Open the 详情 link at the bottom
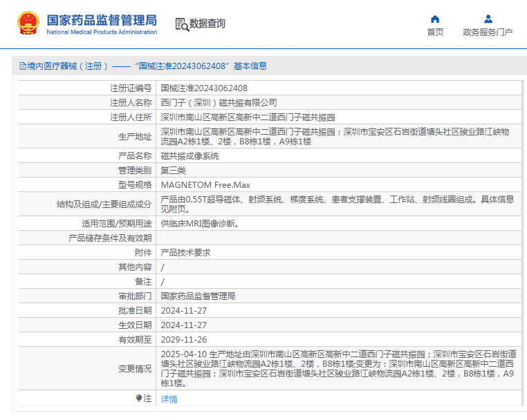This screenshot has width=527, height=420. point(169,399)
